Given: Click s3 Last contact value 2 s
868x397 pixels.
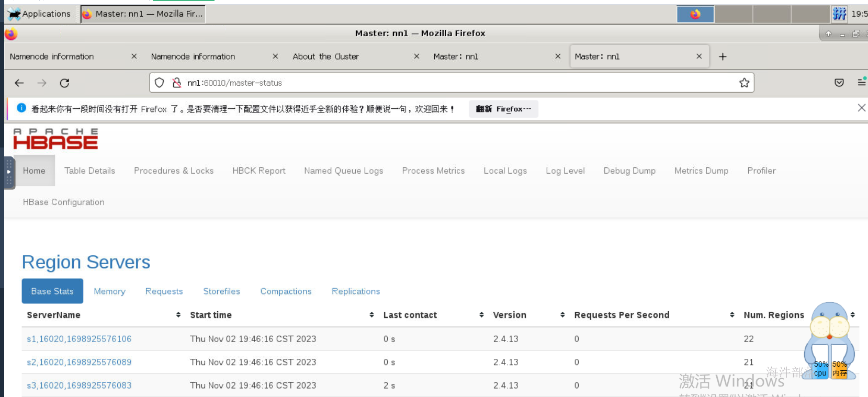Looking at the screenshot, I should tap(389, 385).
